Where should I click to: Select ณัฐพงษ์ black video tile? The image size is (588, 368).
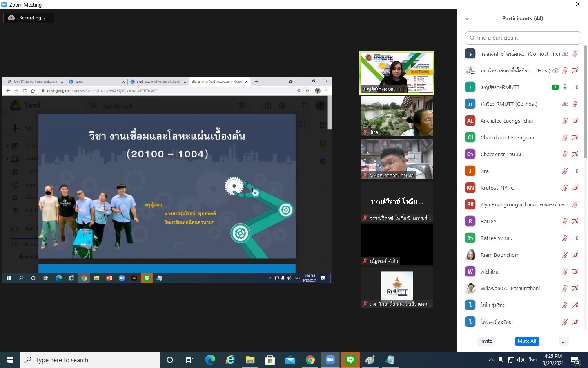point(396,245)
